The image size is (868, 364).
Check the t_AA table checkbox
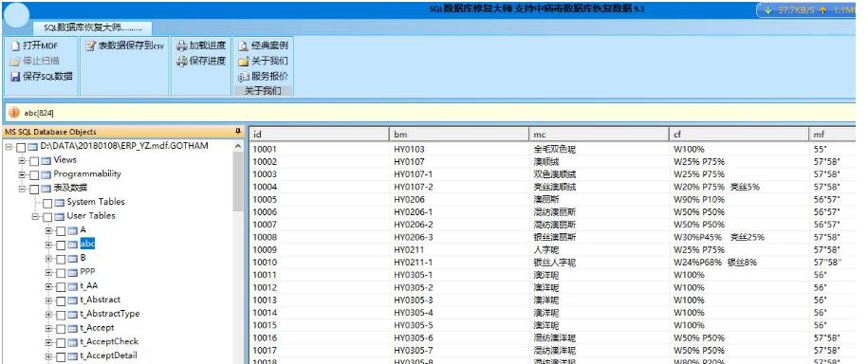pyautogui.click(x=61, y=286)
